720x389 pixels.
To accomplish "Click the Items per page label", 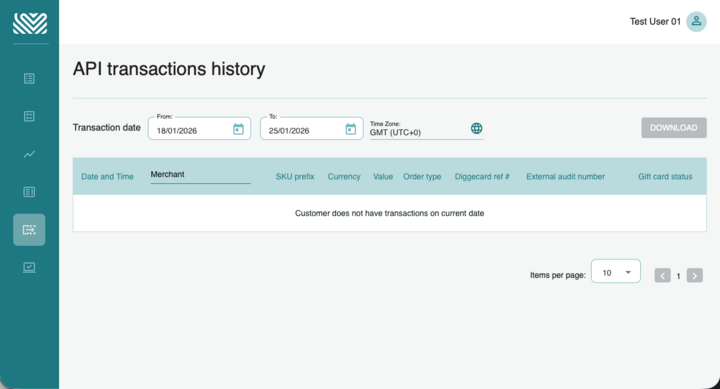I will point(558,275).
